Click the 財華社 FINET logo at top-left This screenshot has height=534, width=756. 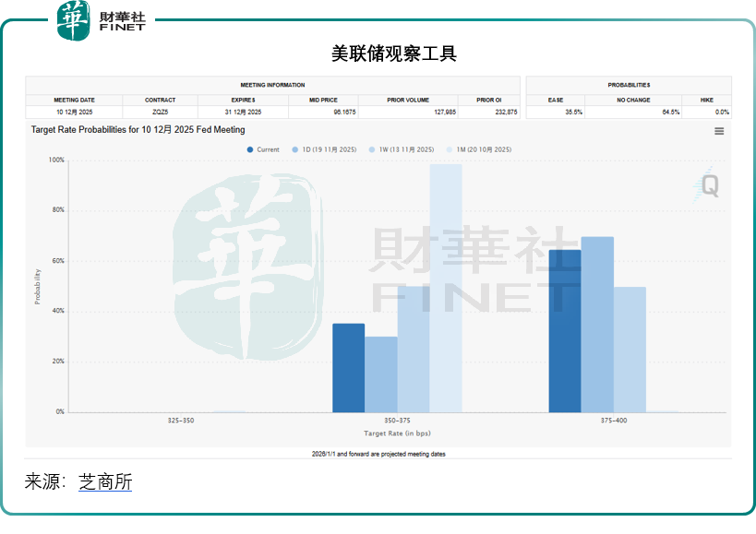coord(102,20)
